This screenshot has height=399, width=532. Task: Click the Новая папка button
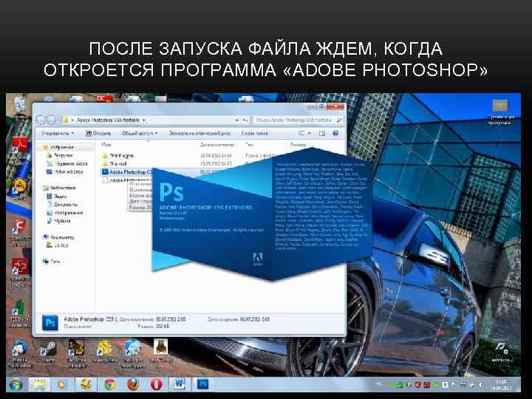(x=255, y=133)
